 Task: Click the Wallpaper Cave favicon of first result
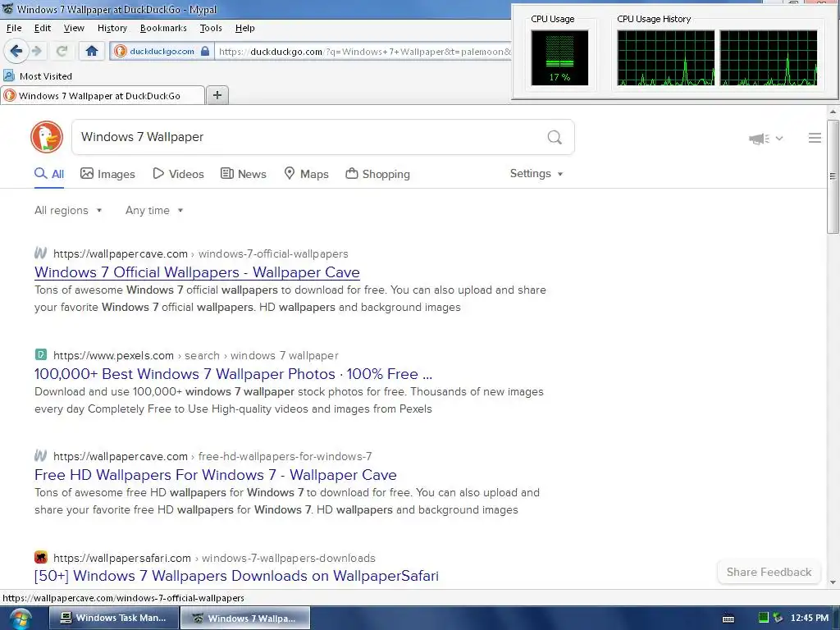[x=41, y=253]
